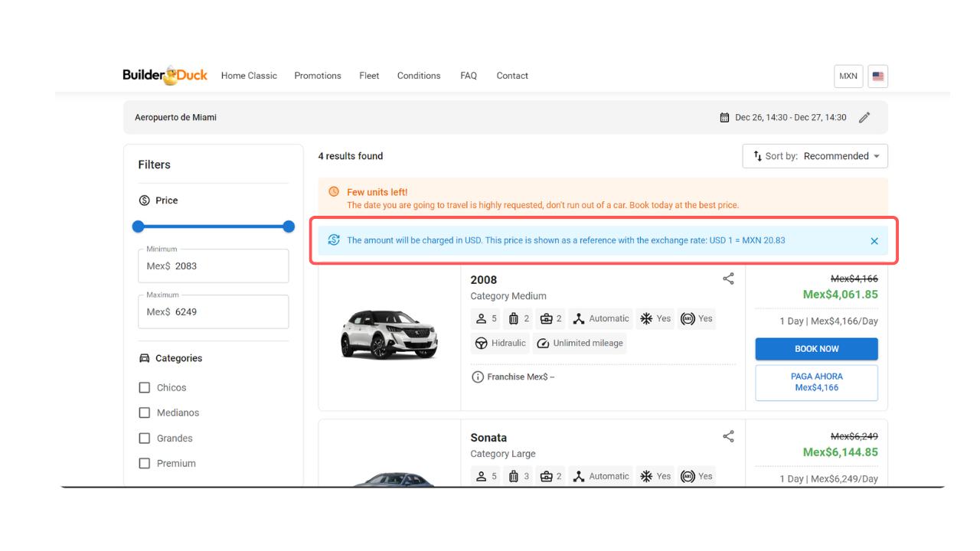This screenshot has width=980, height=551.
Task: Click the share icon for the 2008 car
Action: coord(728,279)
